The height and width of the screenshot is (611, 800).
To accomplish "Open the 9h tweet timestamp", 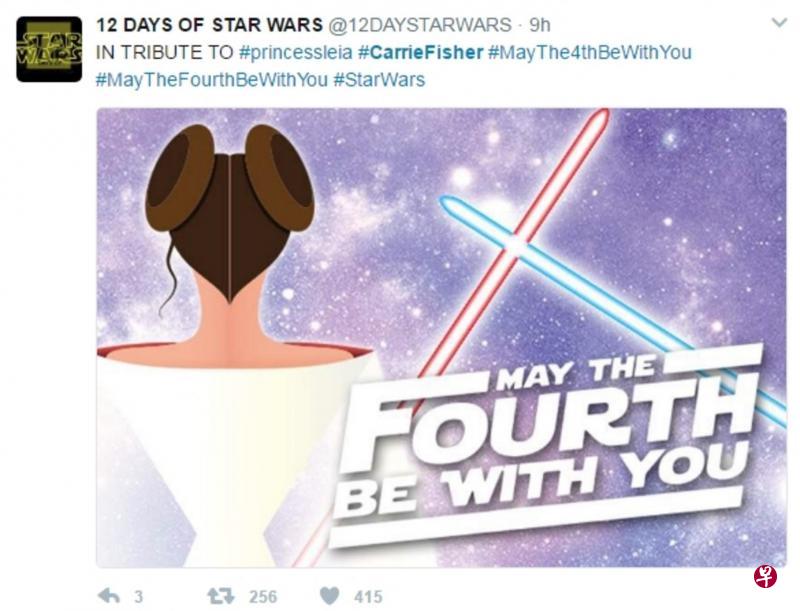I will pyautogui.click(x=540, y=24).
